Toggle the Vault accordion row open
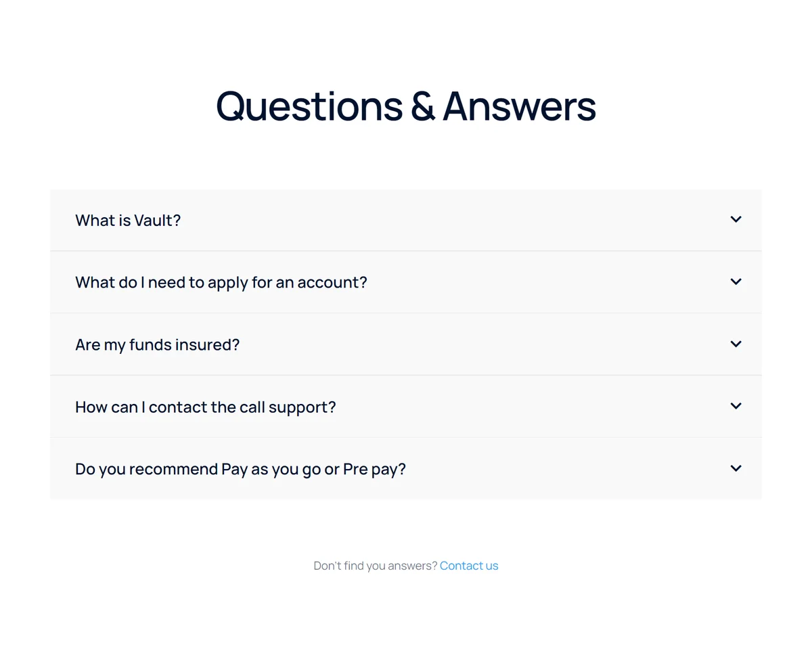The image size is (812, 653). pyautogui.click(x=406, y=220)
